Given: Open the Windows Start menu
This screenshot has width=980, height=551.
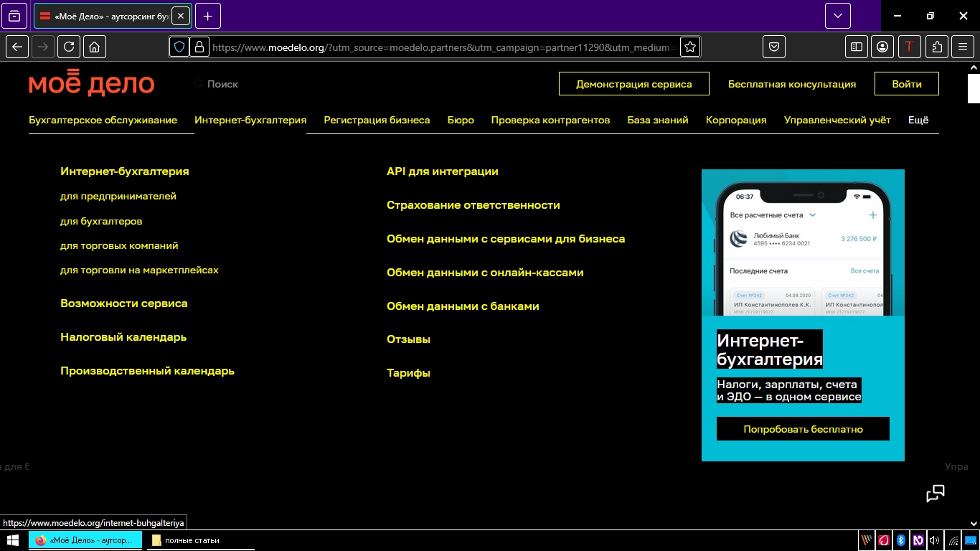Looking at the screenshot, I should tap(13, 540).
